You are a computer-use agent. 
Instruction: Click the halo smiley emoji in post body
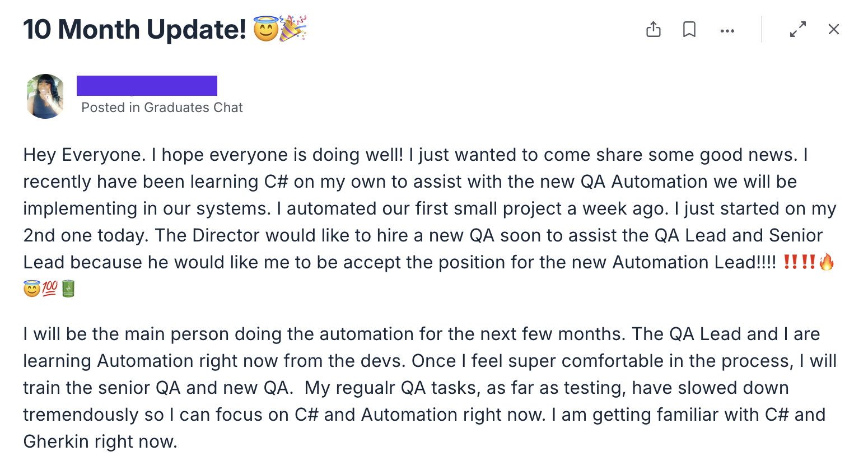click(32, 289)
